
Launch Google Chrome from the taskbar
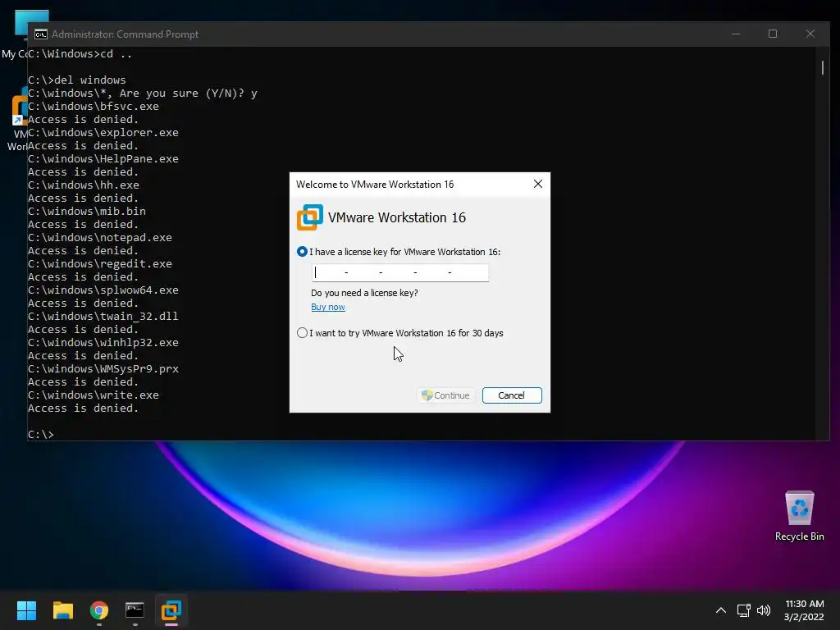(99, 610)
